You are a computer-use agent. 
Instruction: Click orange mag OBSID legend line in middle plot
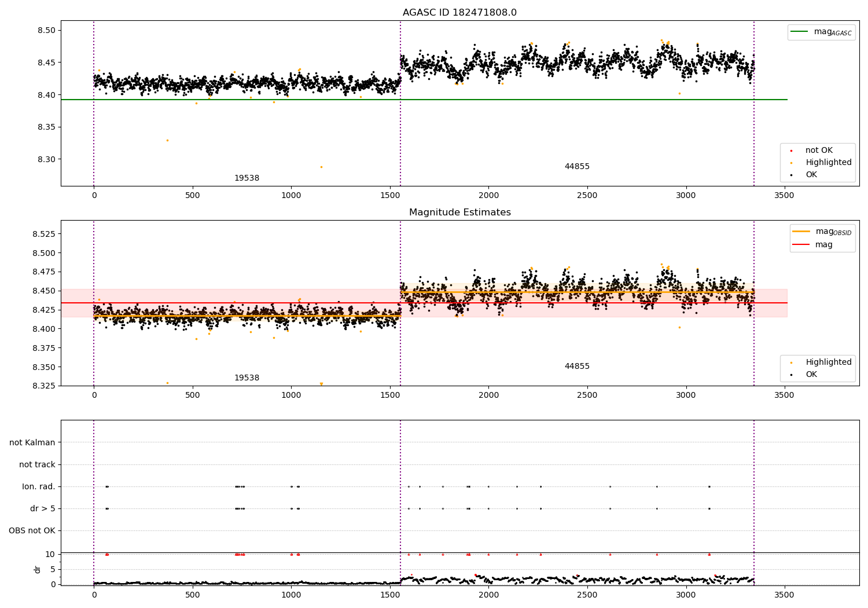[801, 232]
